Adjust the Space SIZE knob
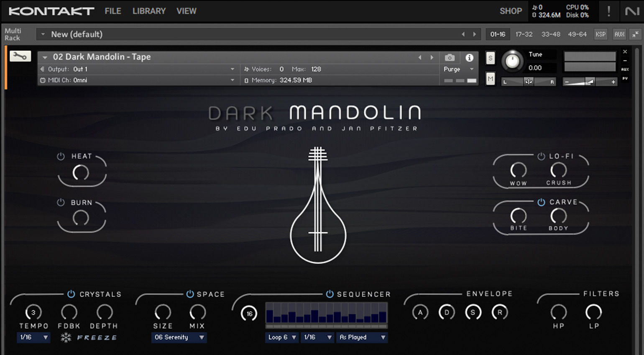Viewport: 644px width, 355px height. [x=163, y=312]
